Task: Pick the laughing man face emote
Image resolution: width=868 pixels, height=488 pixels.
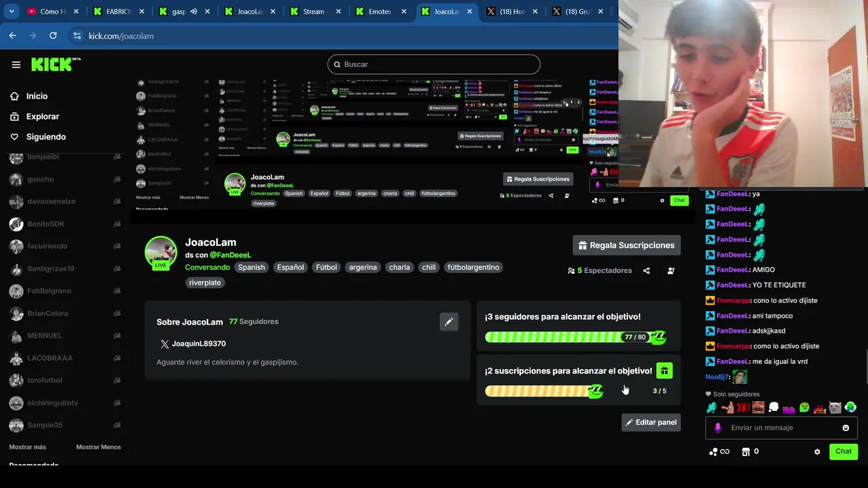Action: coord(758,407)
